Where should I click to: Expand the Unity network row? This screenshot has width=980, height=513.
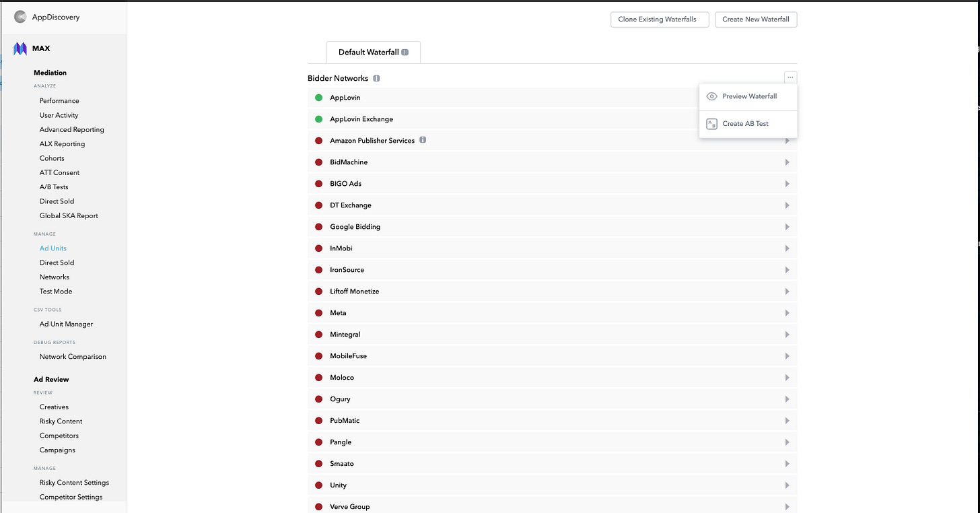coord(787,485)
